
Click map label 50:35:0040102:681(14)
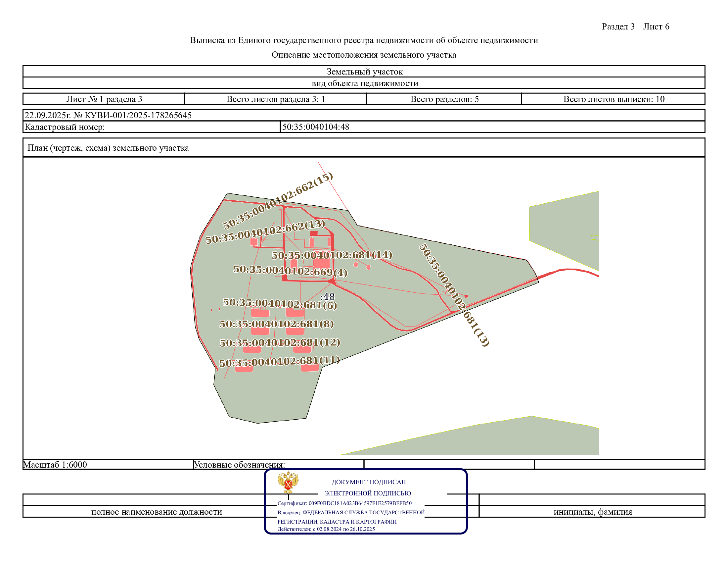pos(332,255)
